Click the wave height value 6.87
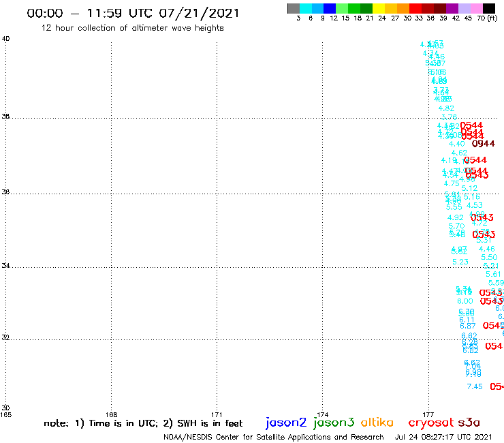 tap(468, 326)
